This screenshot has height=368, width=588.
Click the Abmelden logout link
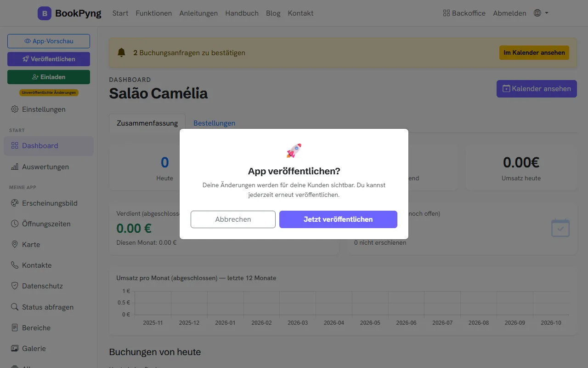pyautogui.click(x=509, y=13)
